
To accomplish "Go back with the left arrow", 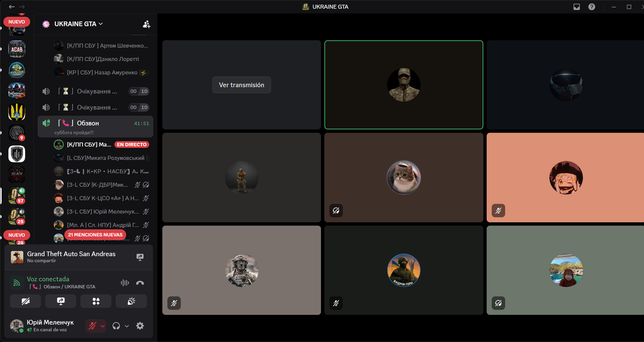I will point(12,7).
